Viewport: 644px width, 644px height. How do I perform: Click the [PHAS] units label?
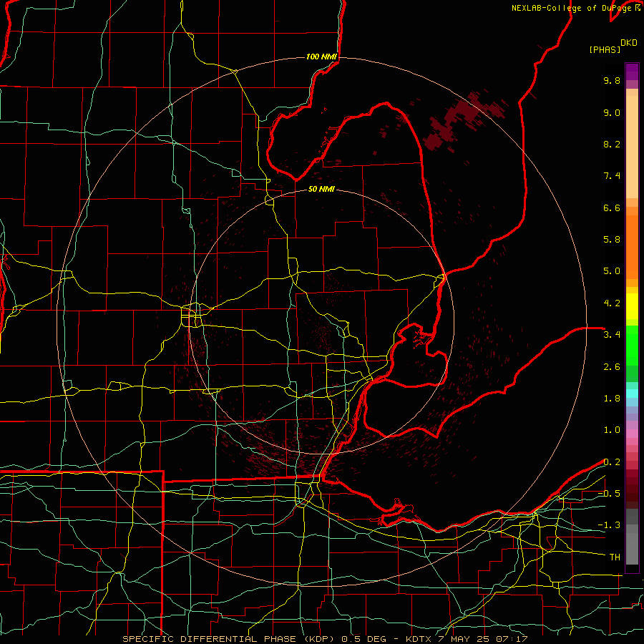(605, 50)
